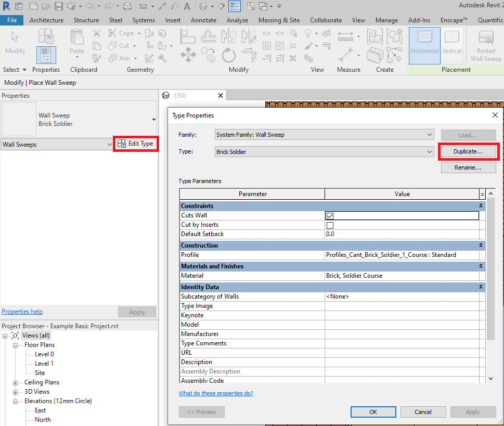Click the Undo arrow icon
The width and height of the screenshot is (504, 426).
coord(90,6)
